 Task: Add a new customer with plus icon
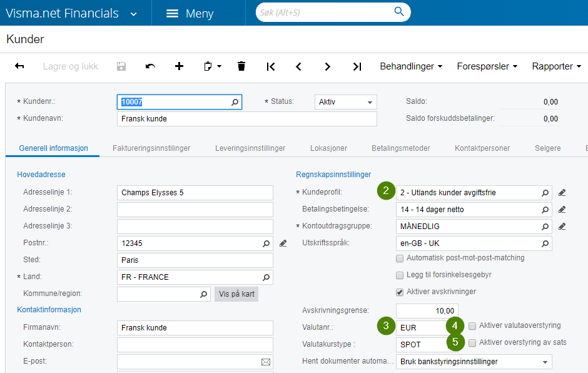pyautogui.click(x=180, y=66)
